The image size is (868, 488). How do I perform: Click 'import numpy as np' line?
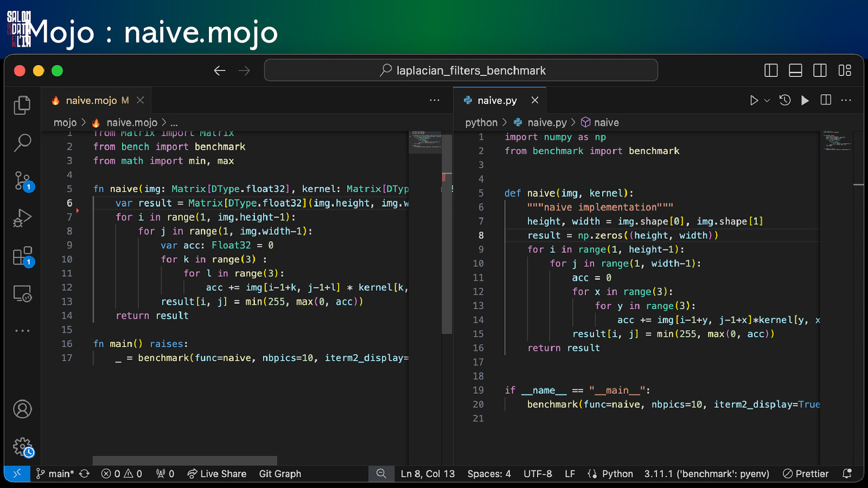[556, 137]
